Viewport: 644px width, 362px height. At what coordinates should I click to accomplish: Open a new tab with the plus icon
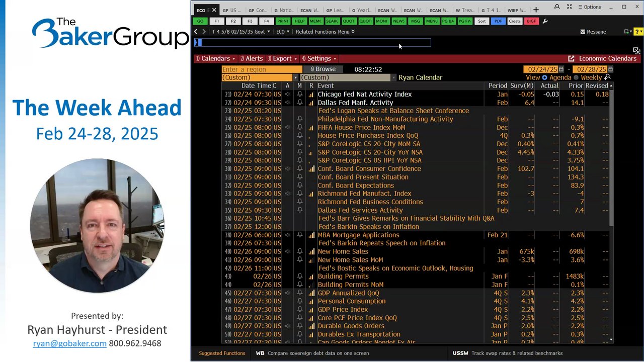point(536,10)
